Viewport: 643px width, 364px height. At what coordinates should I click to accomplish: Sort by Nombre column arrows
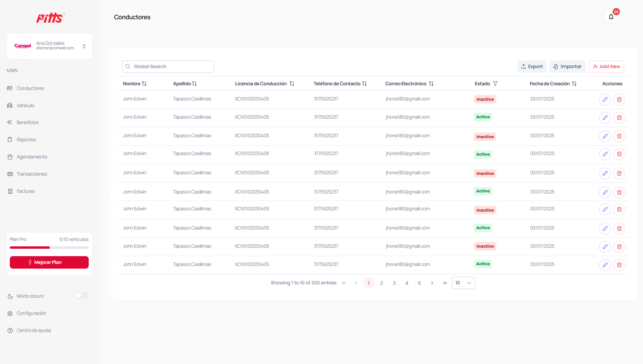(x=144, y=84)
